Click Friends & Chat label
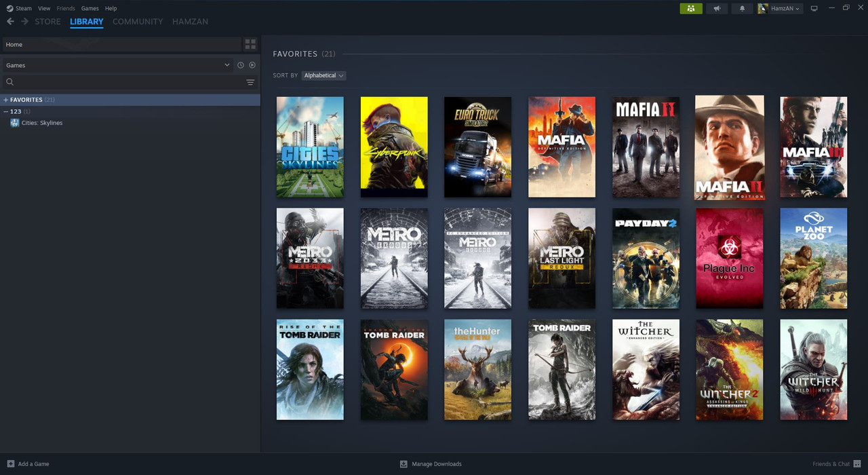Screen dimensions: 868x475 (831, 464)
